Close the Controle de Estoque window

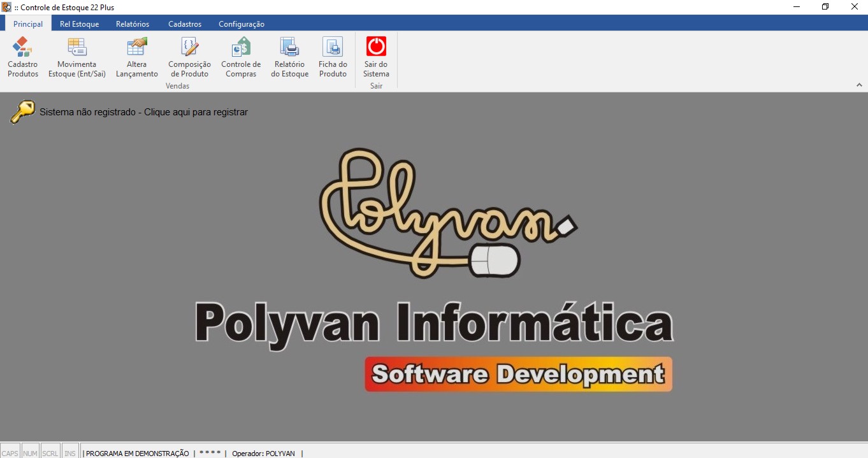point(854,7)
